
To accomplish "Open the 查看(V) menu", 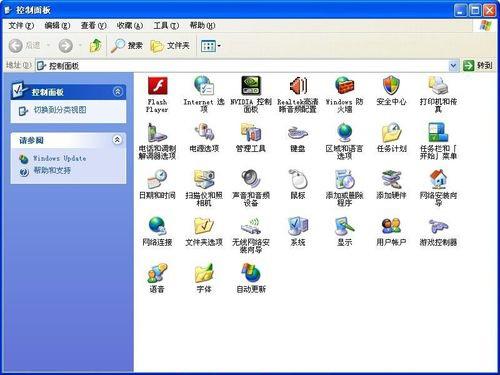I will click(x=93, y=25).
